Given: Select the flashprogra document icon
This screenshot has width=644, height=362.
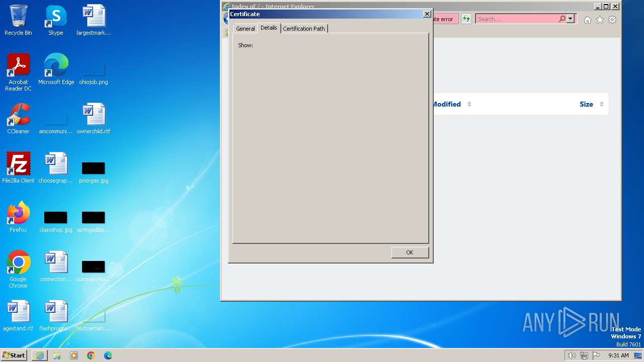Looking at the screenshot, I should tap(56, 316).
